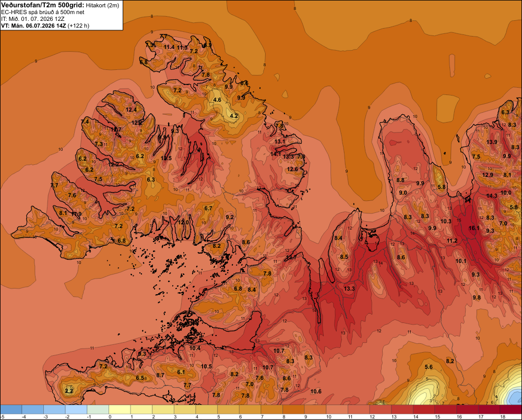The width and height of the screenshot is (522, 420).
Task: Click the '0' legend scale label
Action: coord(110,417)
